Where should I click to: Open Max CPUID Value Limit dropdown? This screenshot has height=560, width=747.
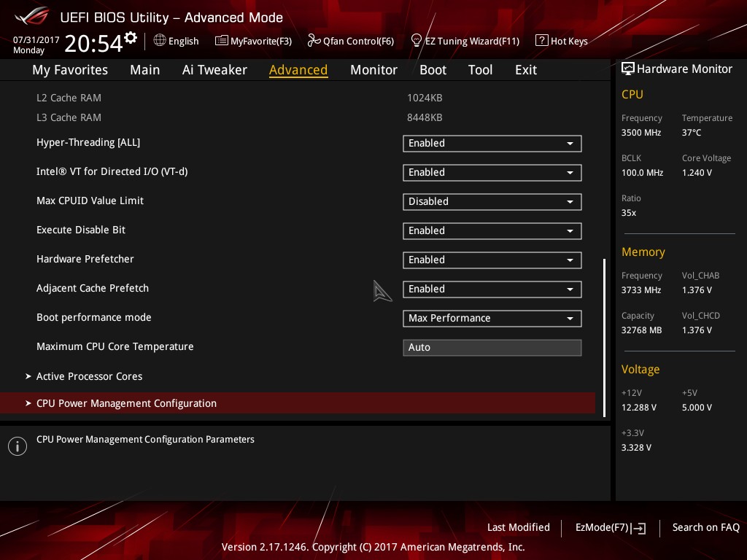pos(492,201)
